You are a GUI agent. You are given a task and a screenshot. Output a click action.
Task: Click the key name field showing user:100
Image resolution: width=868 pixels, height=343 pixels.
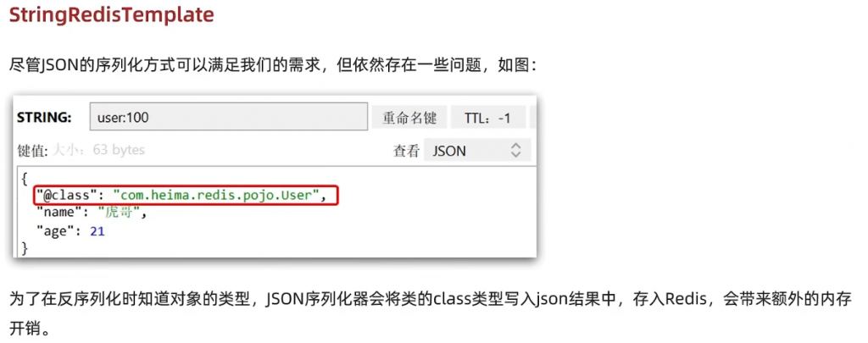point(229,117)
